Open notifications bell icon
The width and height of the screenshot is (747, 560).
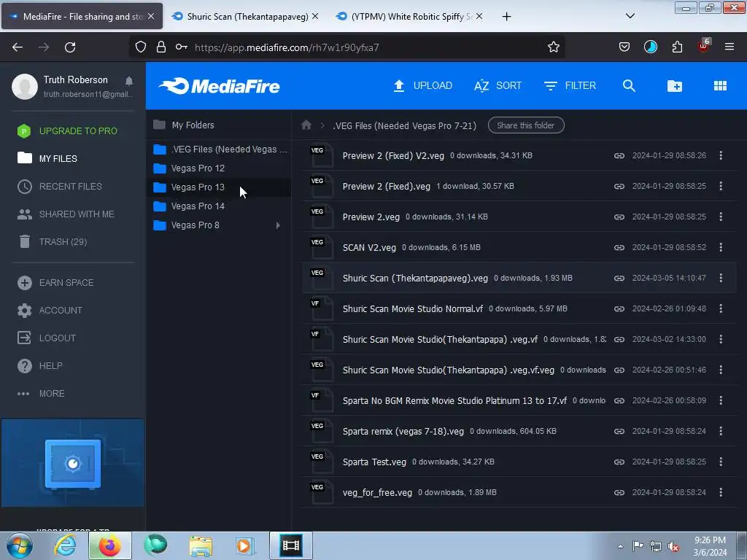[129, 80]
